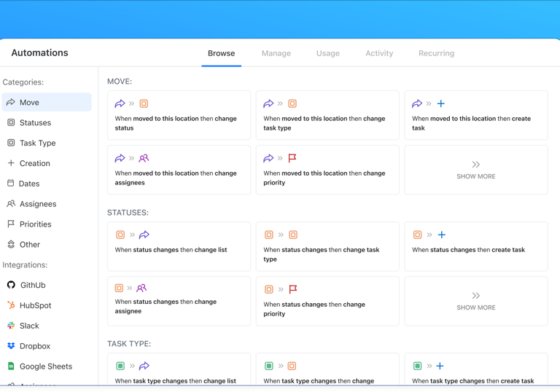Open the Google Sheets integration label
The height and width of the screenshot is (392, 560).
coord(46,366)
